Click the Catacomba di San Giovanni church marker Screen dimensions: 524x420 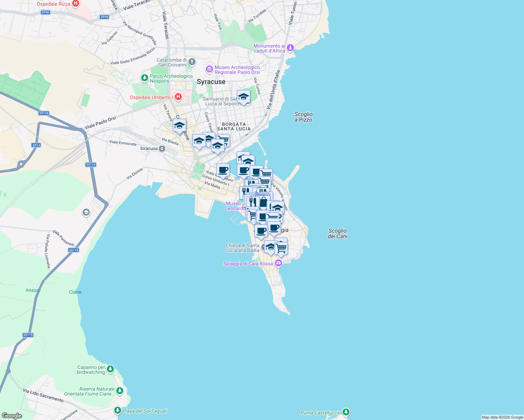[x=191, y=62]
